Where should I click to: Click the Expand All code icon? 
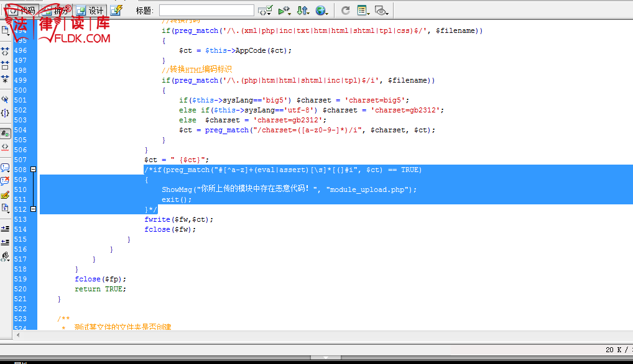[5, 79]
